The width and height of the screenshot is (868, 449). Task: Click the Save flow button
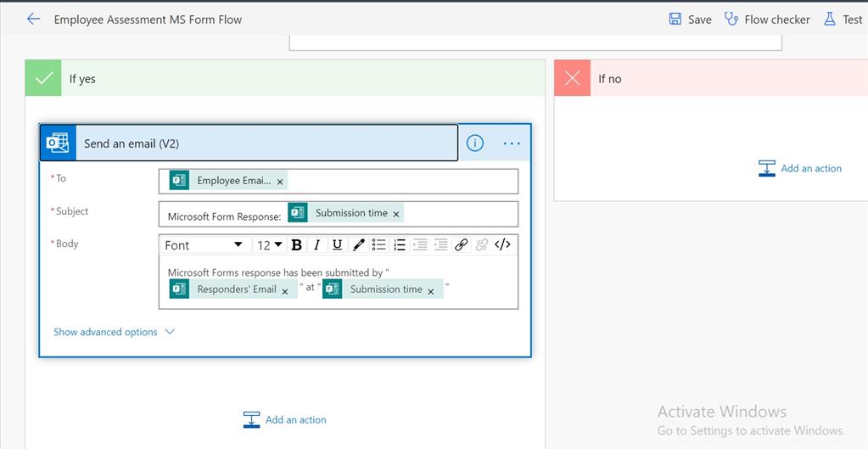point(691,20)
